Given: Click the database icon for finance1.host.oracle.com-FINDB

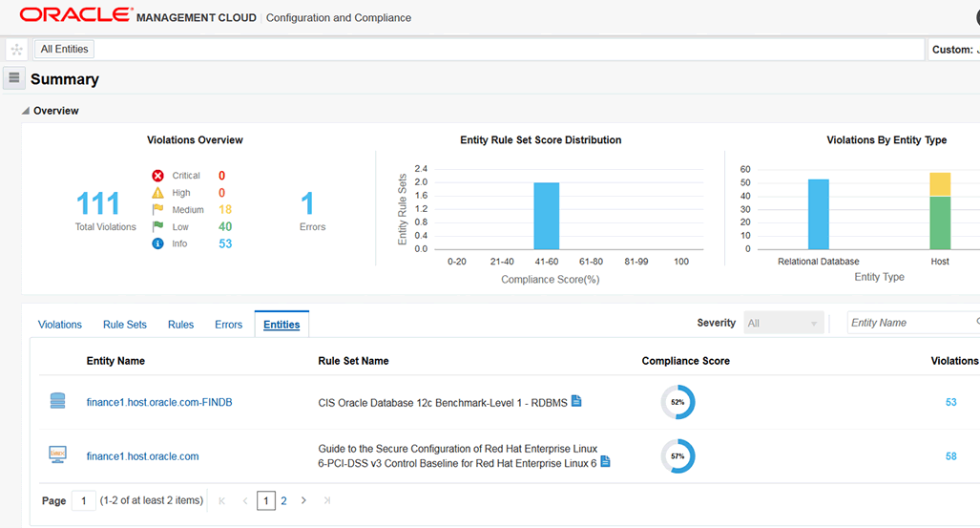Looking at the screenshot, I should 57,401.
